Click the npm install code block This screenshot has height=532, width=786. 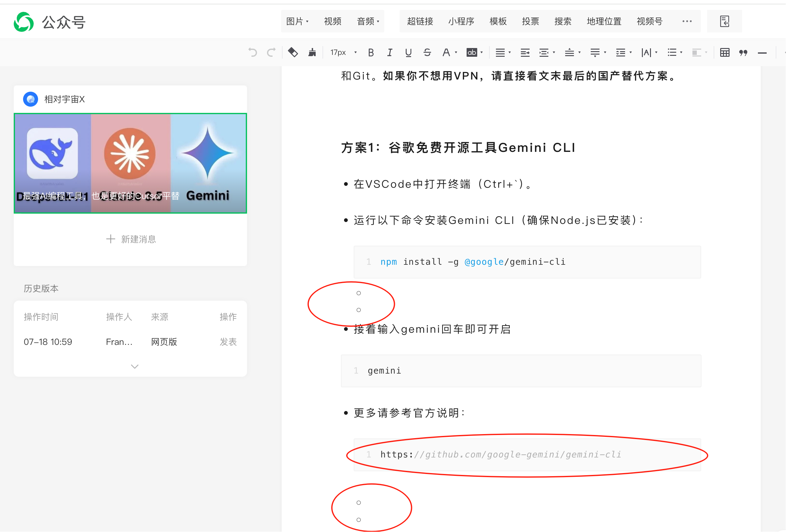click(527, 262)
